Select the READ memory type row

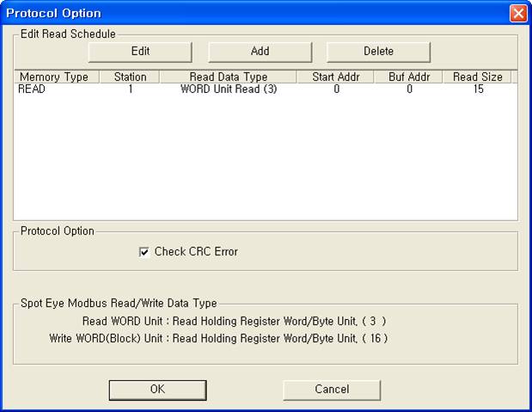click(34, 89)
